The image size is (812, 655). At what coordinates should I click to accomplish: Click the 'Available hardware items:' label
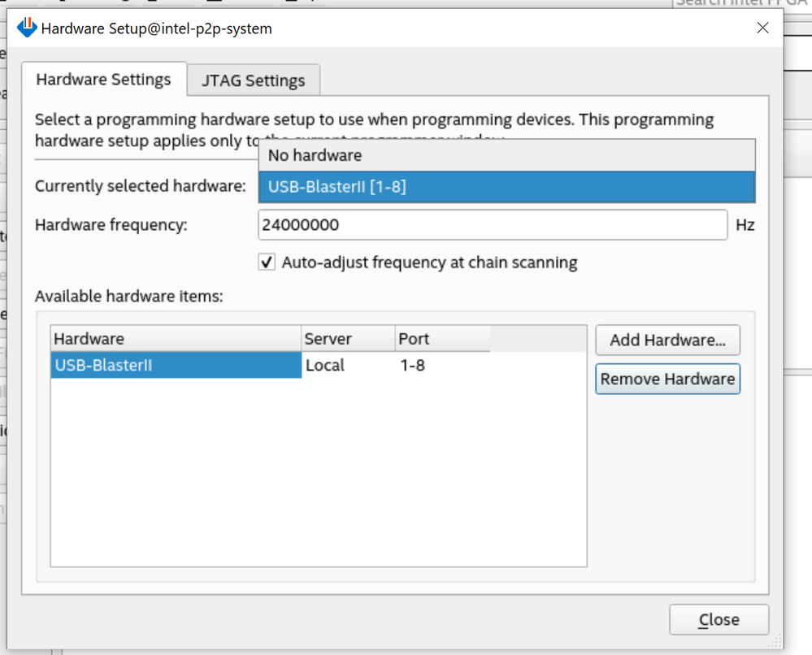coord(129,296)
